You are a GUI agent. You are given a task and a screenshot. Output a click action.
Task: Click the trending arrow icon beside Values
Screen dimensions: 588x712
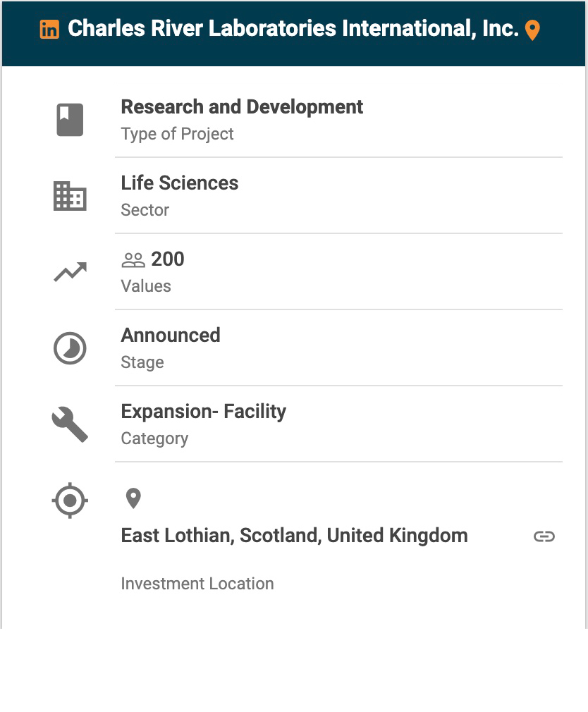coord(70,272)
